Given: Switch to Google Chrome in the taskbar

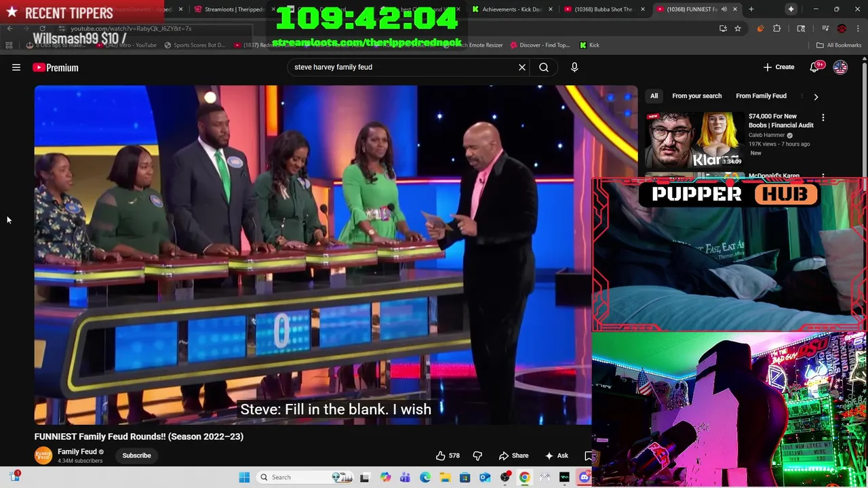Looking at the screenshot, I should tap(524, 477).
